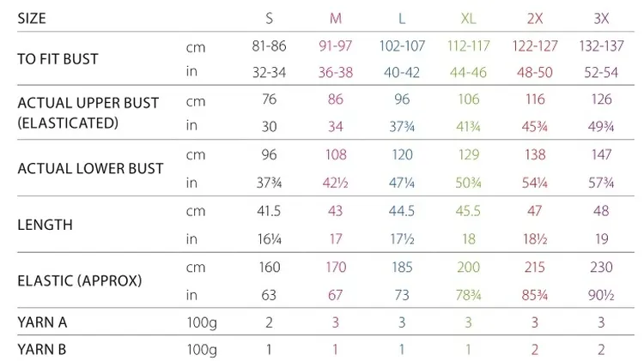Click the TO FIT BUST row label

pos(58,59)
